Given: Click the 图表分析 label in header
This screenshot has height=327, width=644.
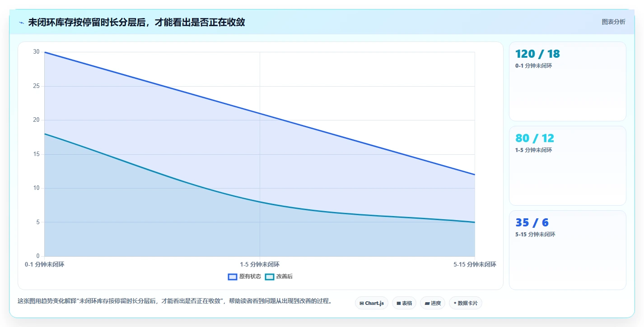Looking at the screenshot, I should 614,22.
